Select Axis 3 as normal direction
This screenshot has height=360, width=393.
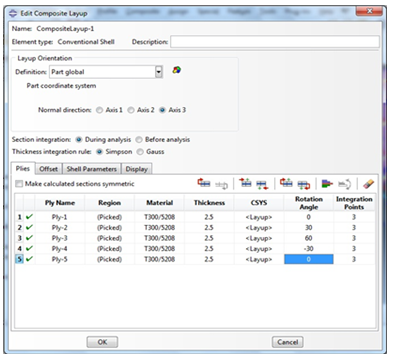click(x=162, y=110)
